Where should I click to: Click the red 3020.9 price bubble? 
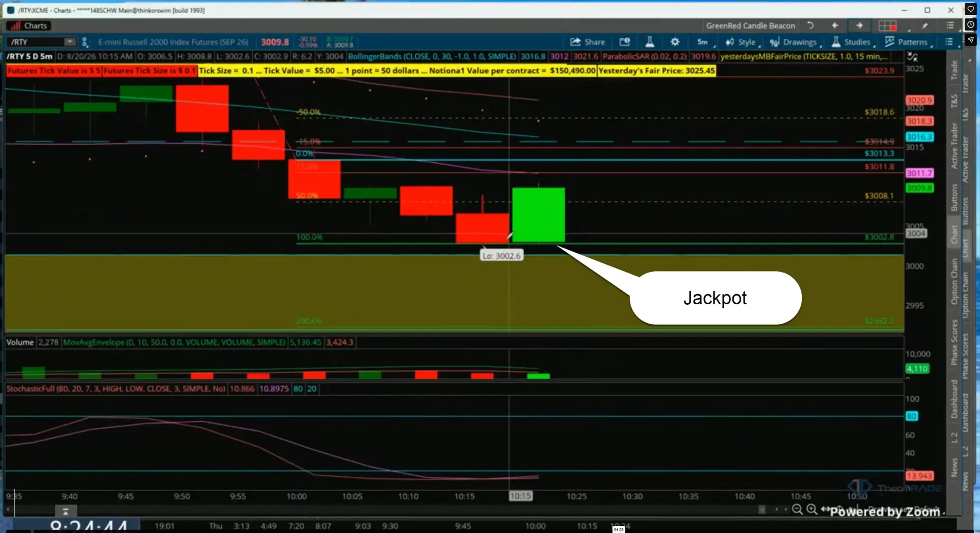(x=919, y=100)
